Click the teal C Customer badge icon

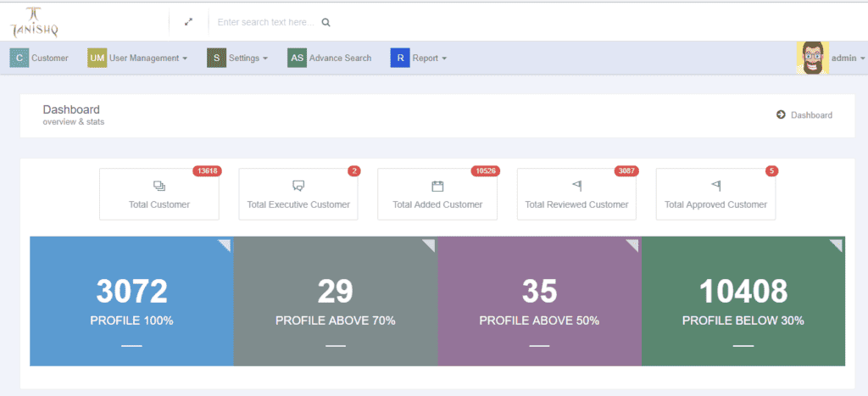(x=19, y=58)
